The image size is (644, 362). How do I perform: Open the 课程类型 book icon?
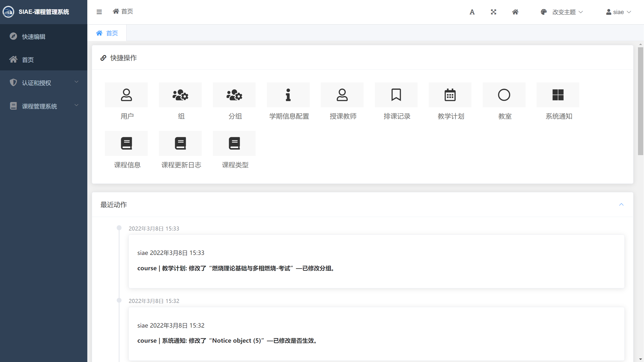(234, 143)
